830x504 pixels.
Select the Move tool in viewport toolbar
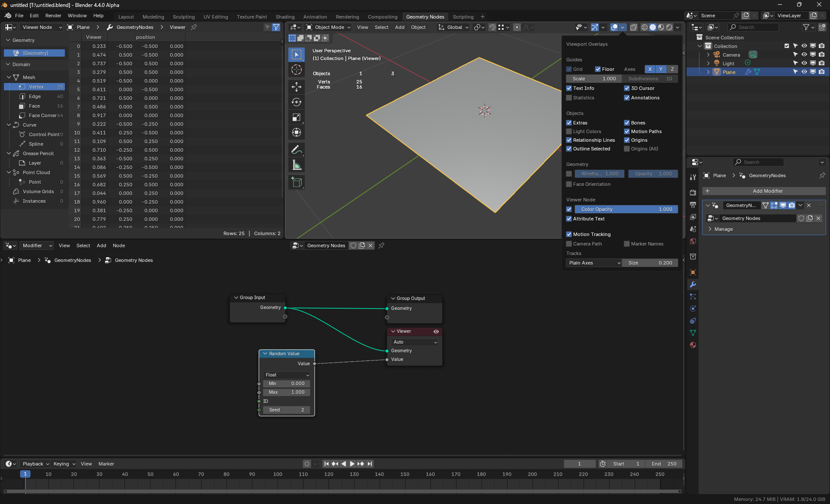coord(297,87)
